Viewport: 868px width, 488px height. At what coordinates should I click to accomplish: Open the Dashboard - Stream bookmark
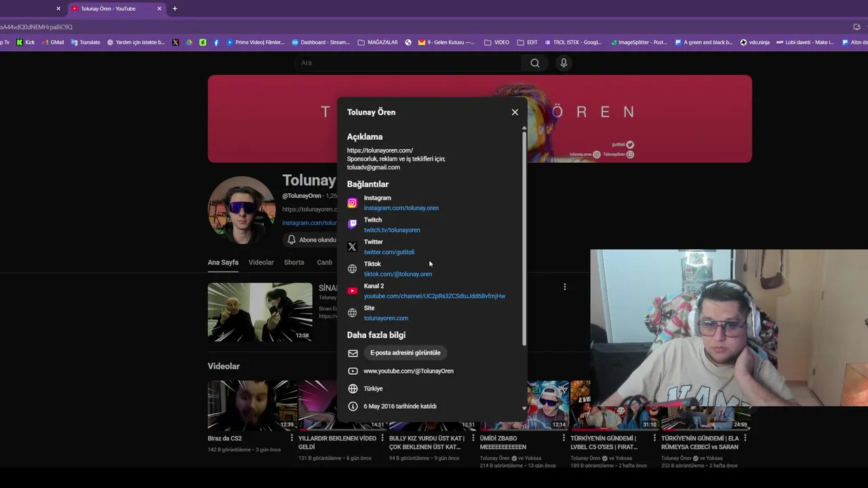[x=321, y=42]
